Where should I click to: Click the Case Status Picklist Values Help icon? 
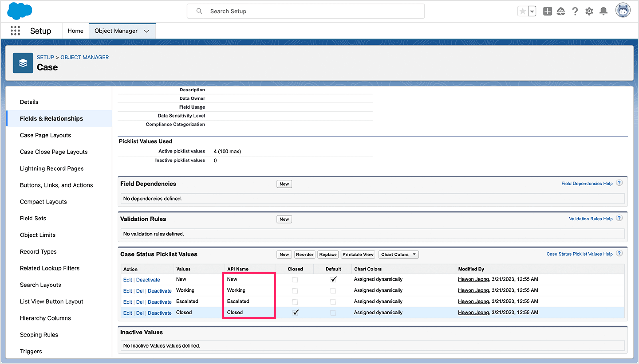619,253
